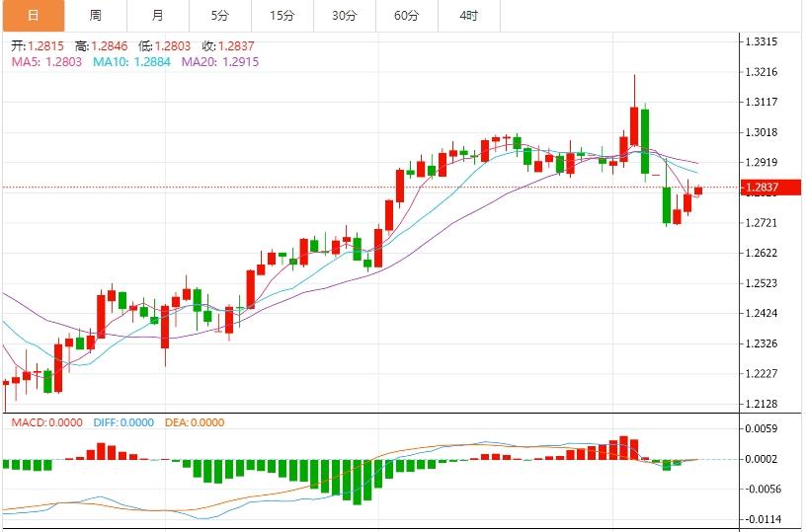Select the DEA: 0.0000 label
This screenshot has width=807, height=532.
point(194,422)
